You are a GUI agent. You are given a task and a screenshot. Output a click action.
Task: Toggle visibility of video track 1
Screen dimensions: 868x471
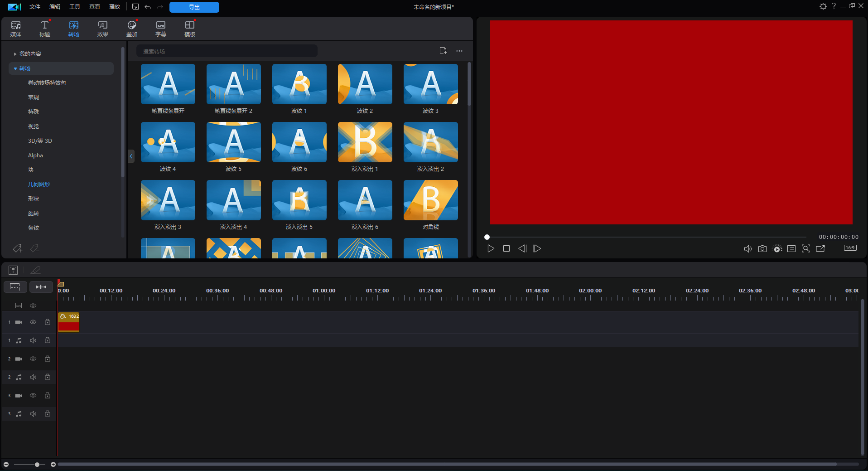tap(33, 322)
